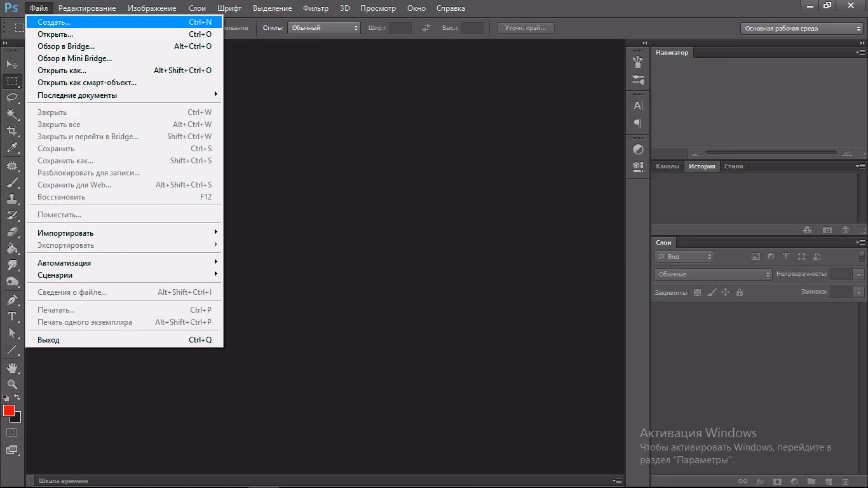The image size is (868, 488).
Task: Select the Line tool
Action: [x=12, y=349]
